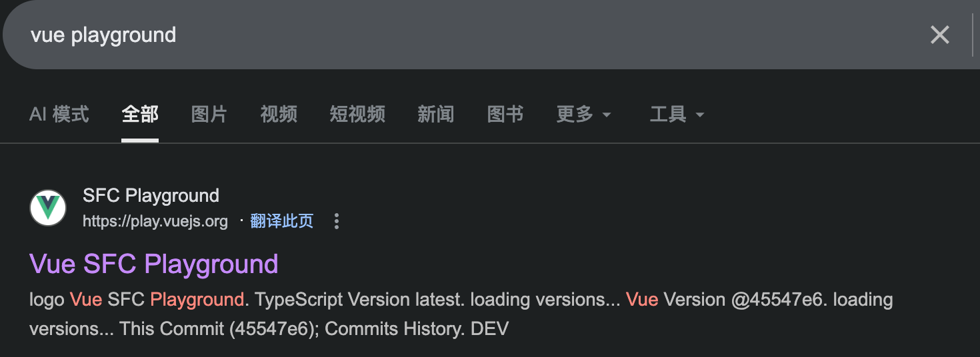Click the SFC Playground site name
The height and width of the screenshot is (357, 980).
151,196
